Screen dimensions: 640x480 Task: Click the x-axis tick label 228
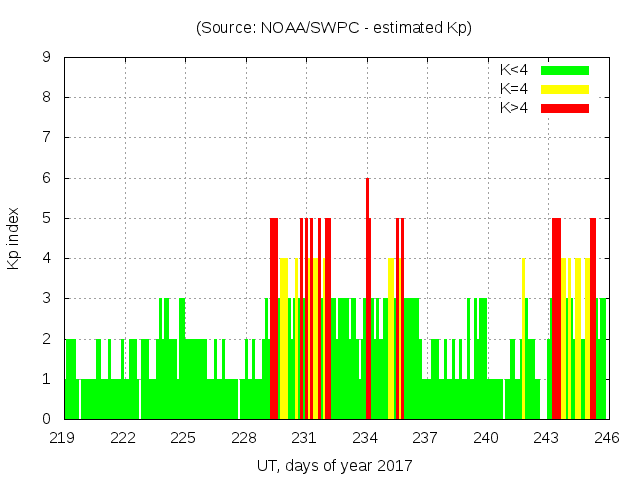(245, 438)
